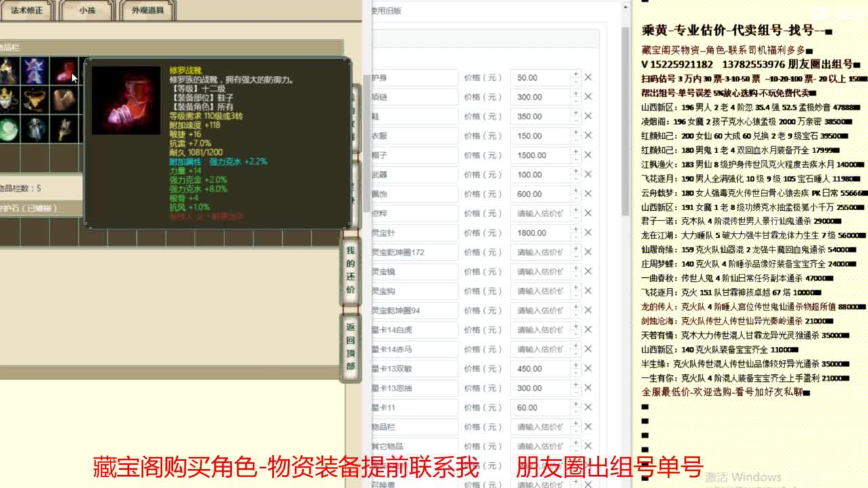Edit the 佩饰 price field showing 600.00
The height and width of the screenshot is (488, 868).
click(x=540, y=194)
